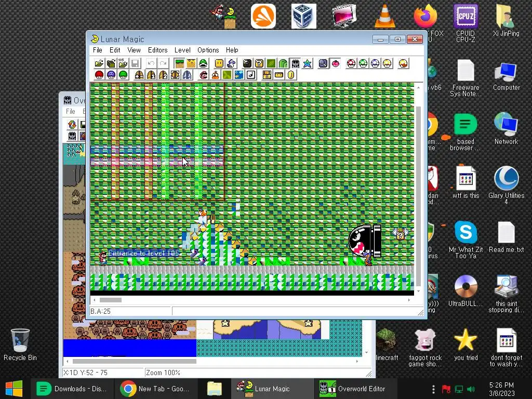Click the level's vertical scrollbar thumb
The height and width of the screenshot is (399, 532).
point(418,196)
